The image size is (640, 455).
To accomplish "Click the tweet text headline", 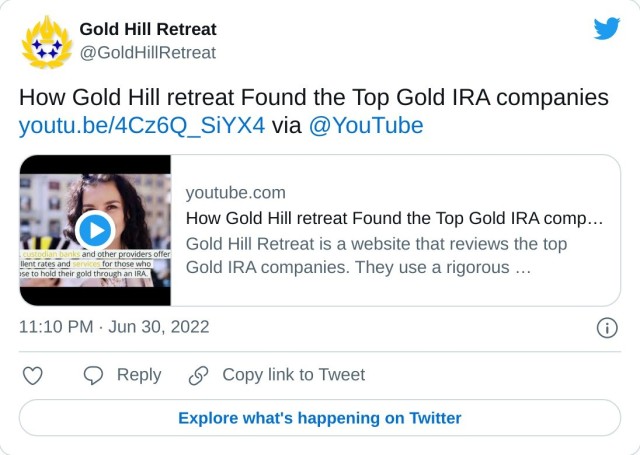I will tap(314, 98).
